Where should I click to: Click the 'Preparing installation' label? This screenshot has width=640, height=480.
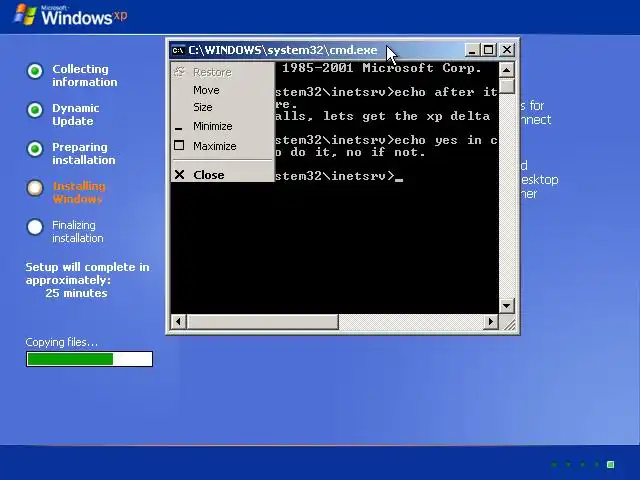(x=84, y=153)
